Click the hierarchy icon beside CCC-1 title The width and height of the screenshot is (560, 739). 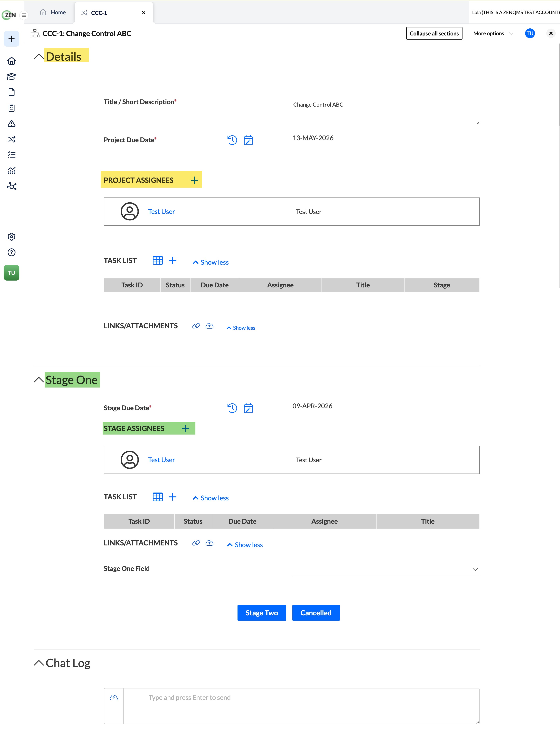coord(35,34)
